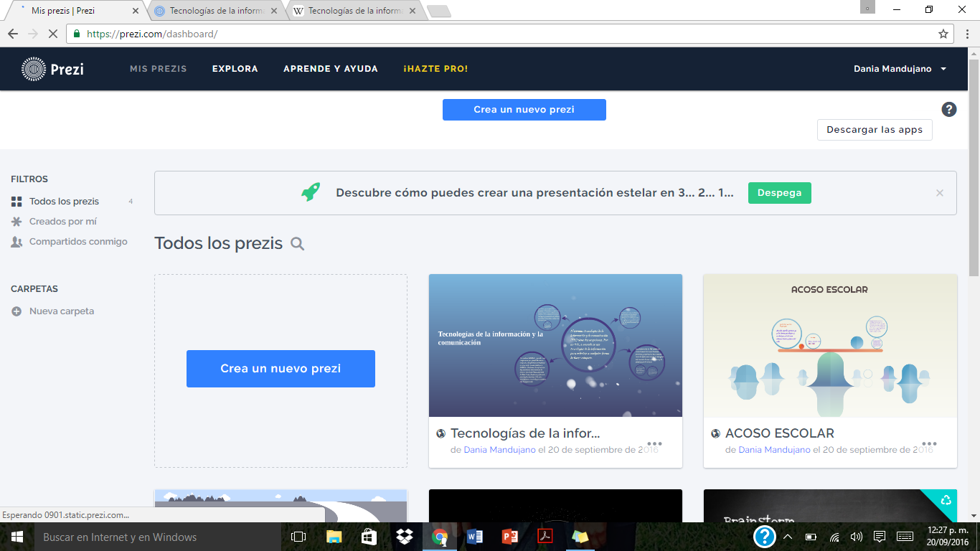Viewport: 980px width, 551px height.
Task: Click the search magnifier beside Todos los prezis
Action: [x=298, y=244]
